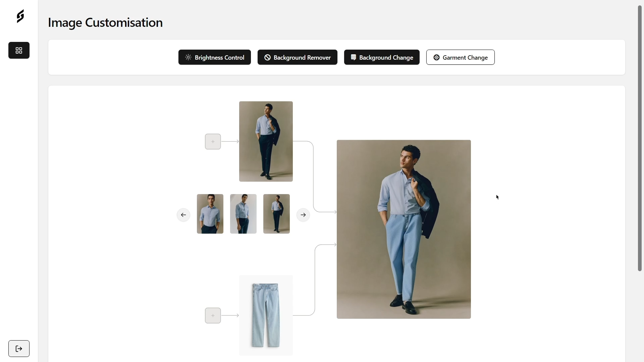Screen dimensions: 644x362
Task: Toggle the Background Remover feature on
Action: coord(297,57)
